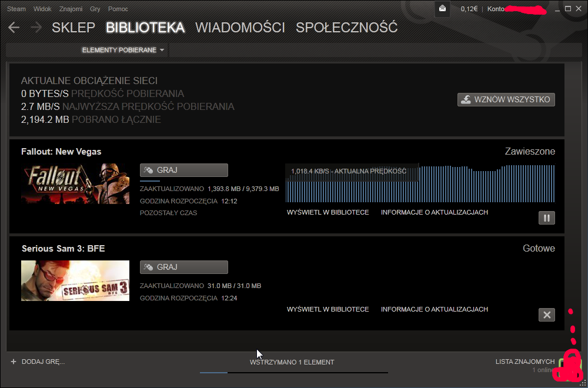The width and height of the screenshot is (588, 388).
Task: Click the AKTUALNE OBCIĄŻENIE SIECI heading
Action: 89,81
